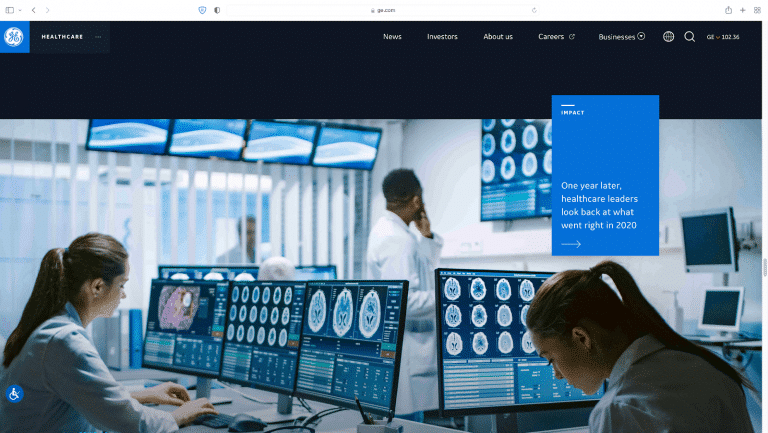Open the GE stock price dropdown
Viewport: 768px width, 433px height.
pyautogui.click(x=723, y=37)
